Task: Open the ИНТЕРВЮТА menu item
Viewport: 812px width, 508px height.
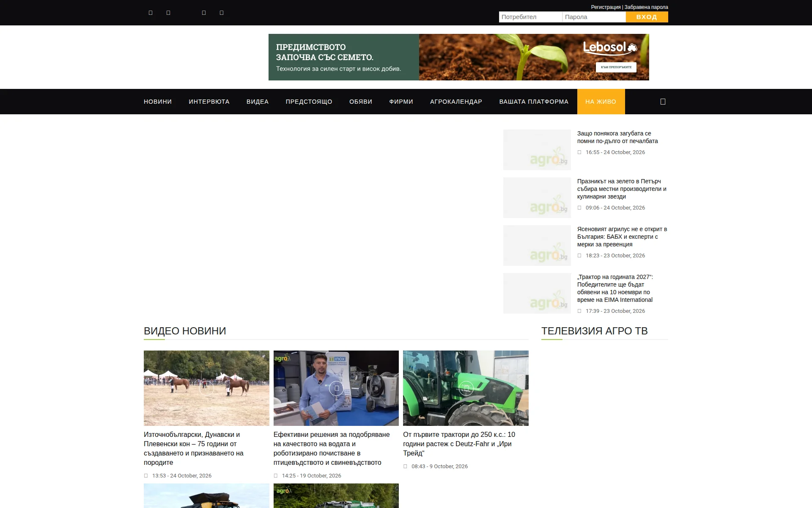Action: click(209, 102)
